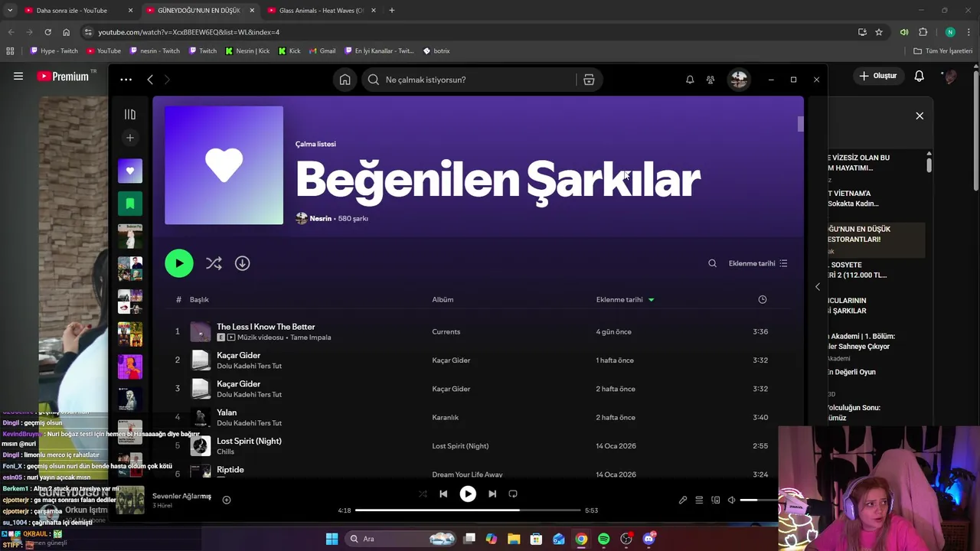This screenshot has width=980, height=551.
Task: Open green bookmark Your Episodes tile
Action: coord(130,204)
